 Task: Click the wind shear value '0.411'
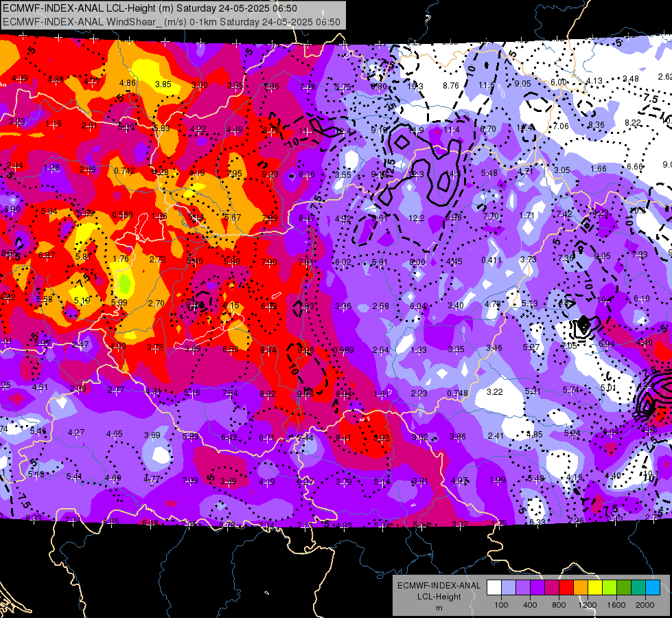click(491, 260)
